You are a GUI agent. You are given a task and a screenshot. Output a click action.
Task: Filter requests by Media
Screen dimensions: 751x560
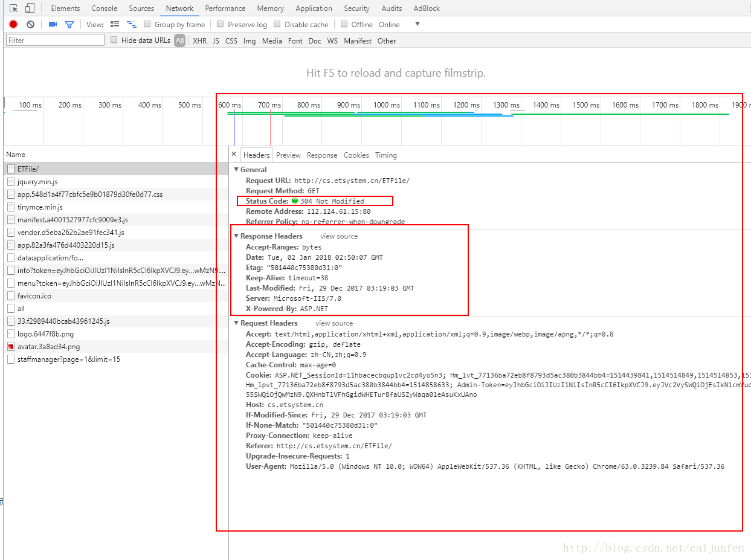tap(272, 40)
